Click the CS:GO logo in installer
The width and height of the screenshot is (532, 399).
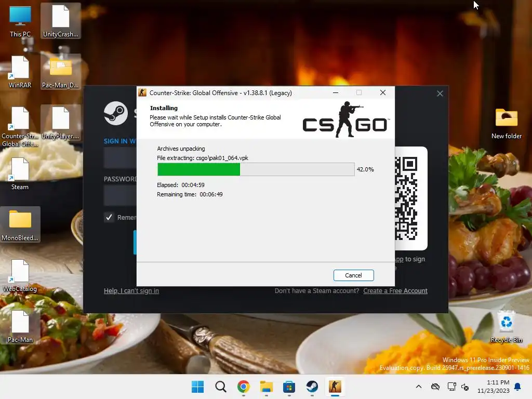pos(345,120)
